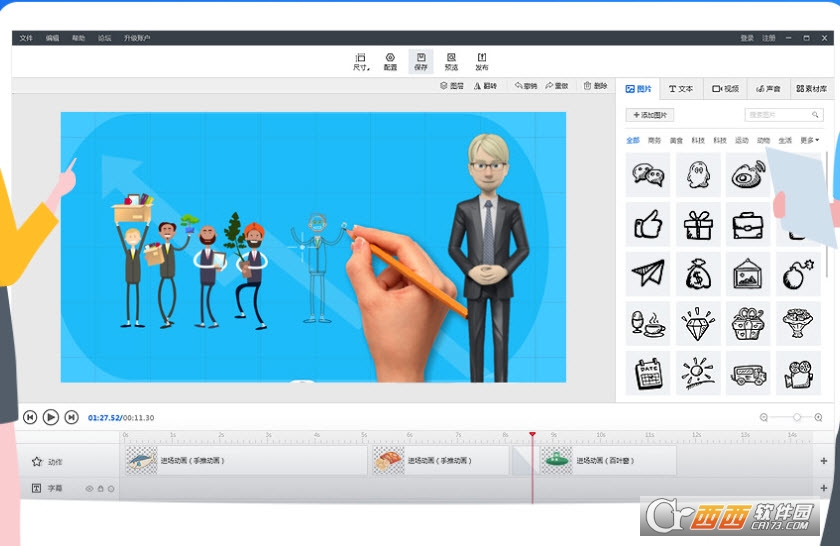
Task: Open the 配置 (settings) gear icon
Action: (x=390, y=61)
